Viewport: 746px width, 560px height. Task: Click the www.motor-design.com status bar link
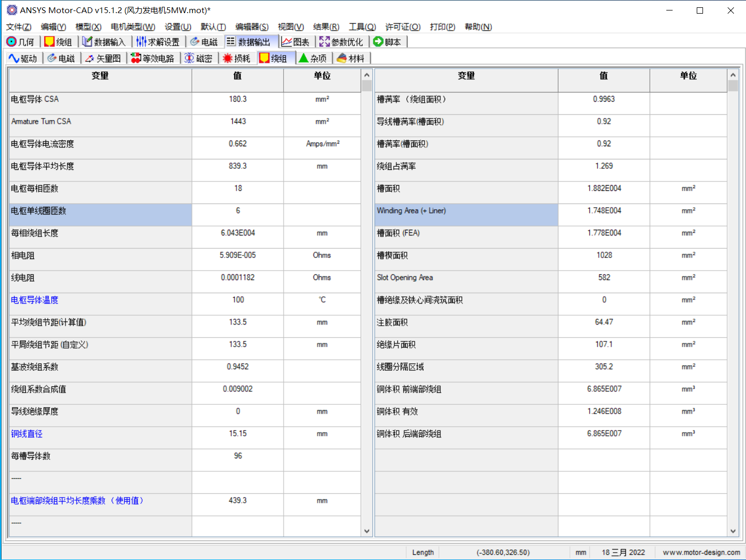[x=701, y=552]
